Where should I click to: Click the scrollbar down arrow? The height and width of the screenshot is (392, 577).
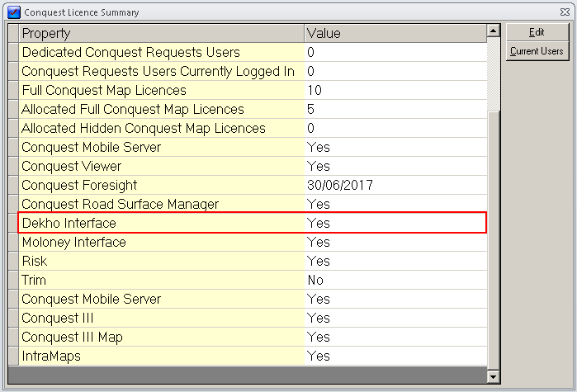(493, 376)
